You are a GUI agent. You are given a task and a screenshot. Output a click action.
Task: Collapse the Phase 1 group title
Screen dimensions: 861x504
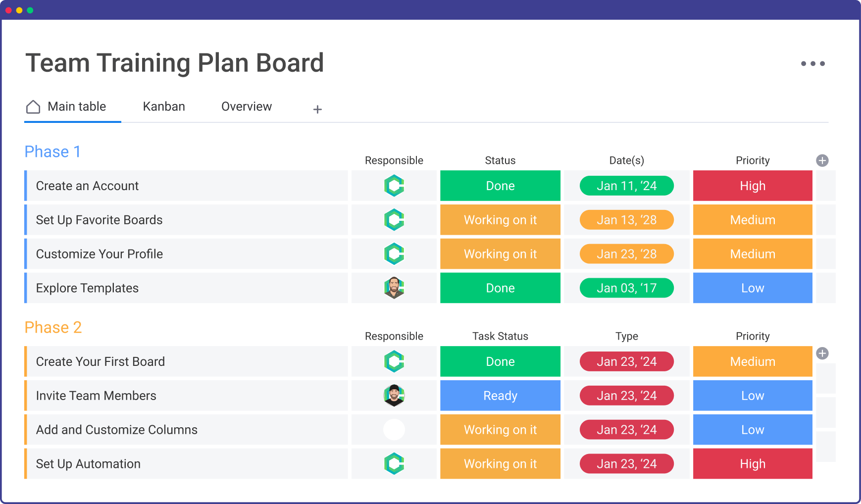52,151
